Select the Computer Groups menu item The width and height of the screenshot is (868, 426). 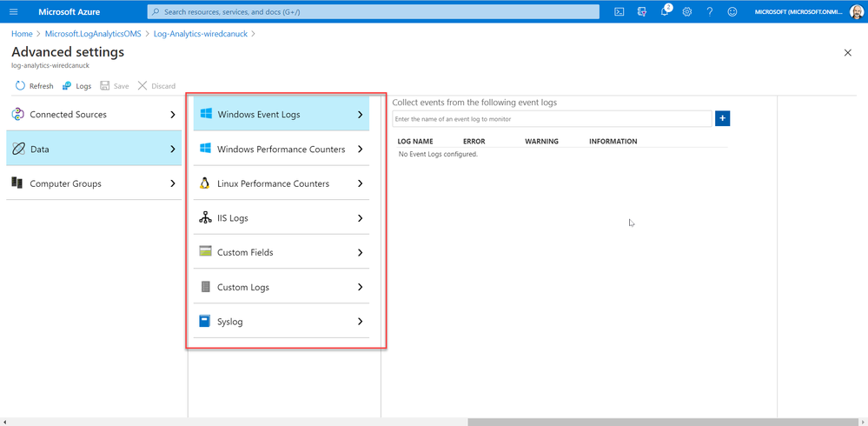tap(94, 183)
